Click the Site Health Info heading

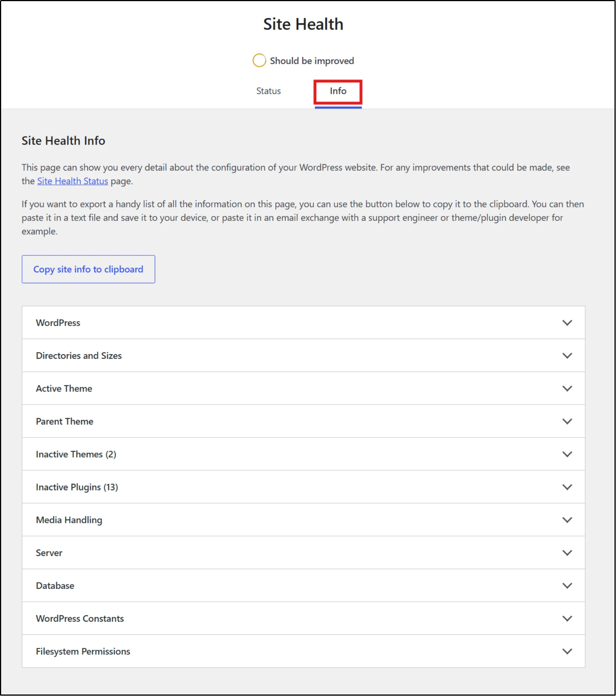coord(63,141)
